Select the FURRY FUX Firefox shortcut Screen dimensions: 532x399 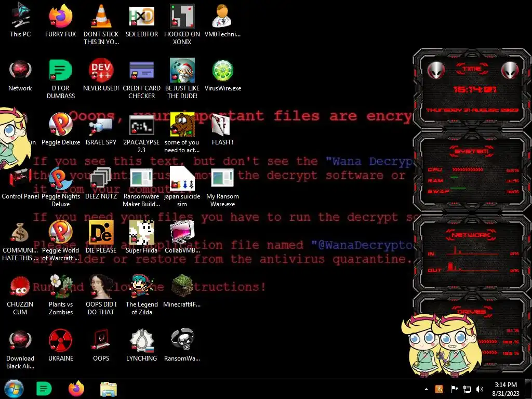[60, 20]
